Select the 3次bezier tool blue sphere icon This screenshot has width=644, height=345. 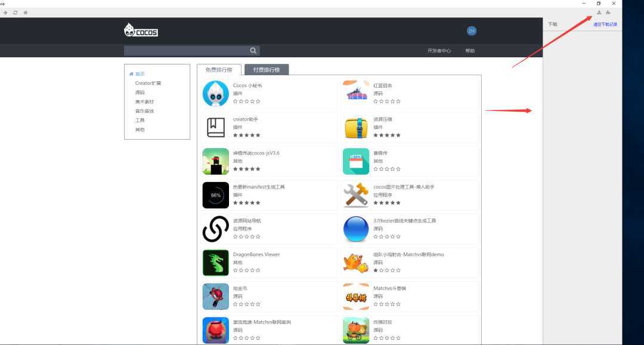click(356, 229)
